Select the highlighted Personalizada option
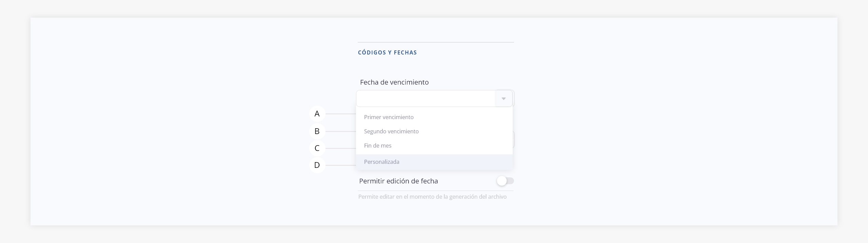 382,162
